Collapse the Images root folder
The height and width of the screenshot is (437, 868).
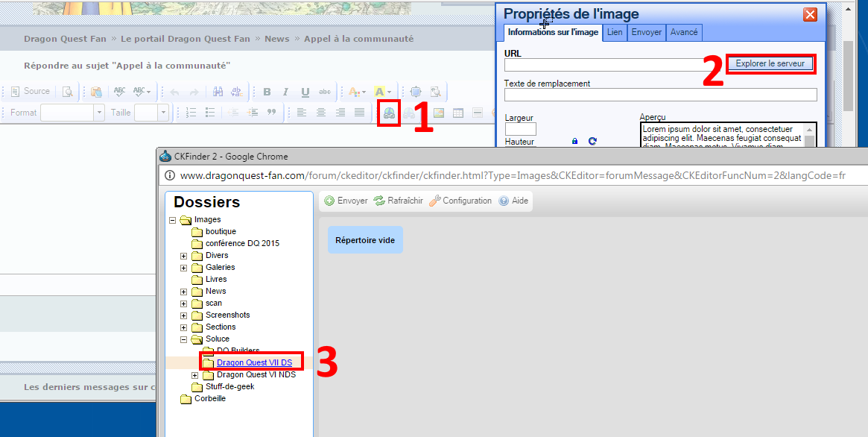(172, 220)
